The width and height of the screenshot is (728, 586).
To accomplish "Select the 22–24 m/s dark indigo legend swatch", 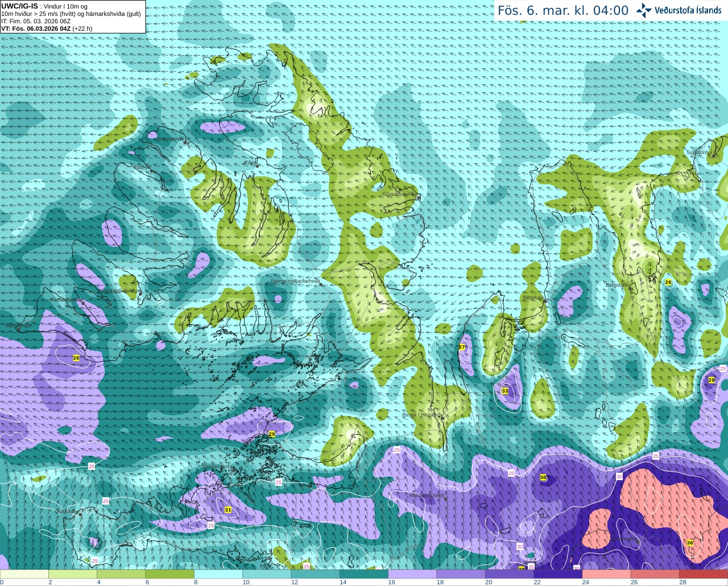I will 559,574.
